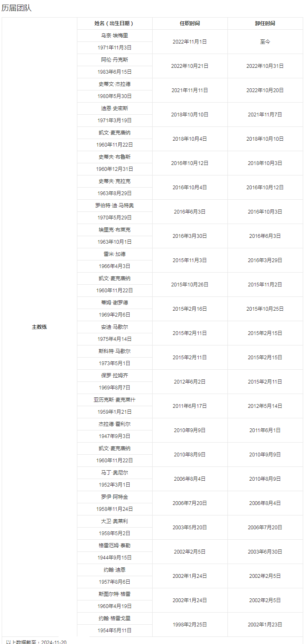Select coach 蒂姆·谢罗德
Image resolution: width=304 pixels, height=644 pixels.
coord(115,303)
